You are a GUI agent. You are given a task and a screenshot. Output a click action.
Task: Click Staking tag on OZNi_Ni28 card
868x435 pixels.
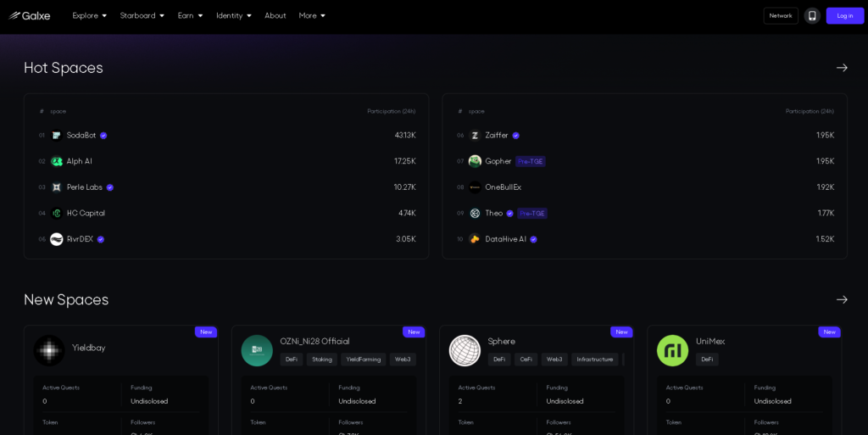321,360
